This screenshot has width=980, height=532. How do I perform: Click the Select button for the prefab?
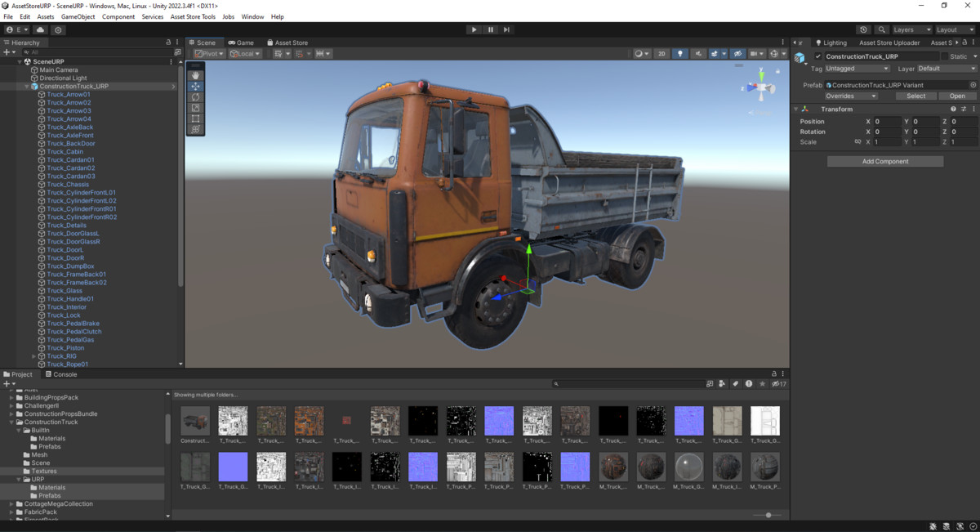tap(915, 96)
